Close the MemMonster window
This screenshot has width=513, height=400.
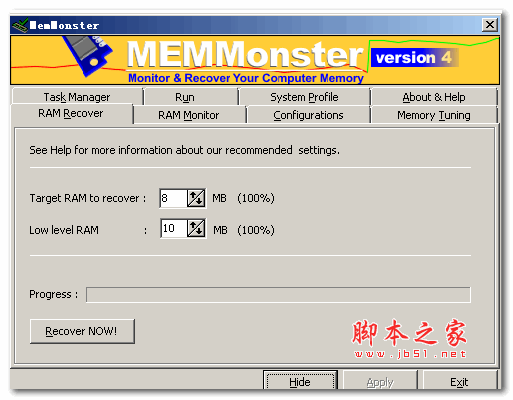point(490,25)
